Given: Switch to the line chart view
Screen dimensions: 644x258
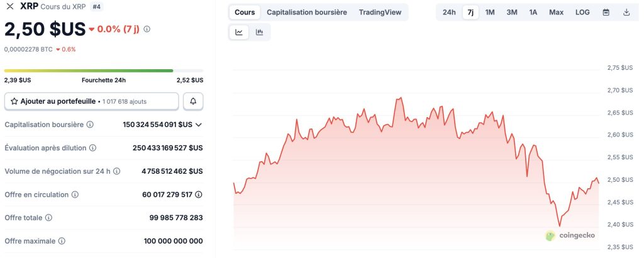Looking at the screenshot, I should [239, 32].
